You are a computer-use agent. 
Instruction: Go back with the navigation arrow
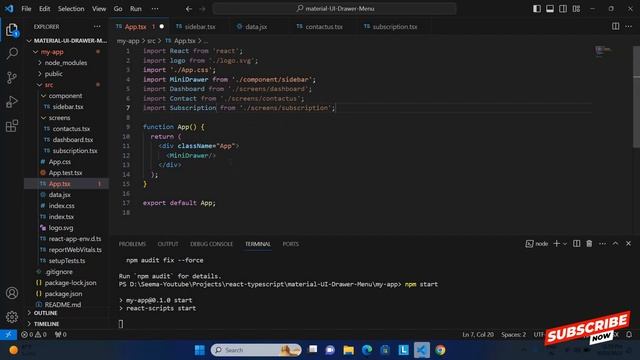[189, 9]
